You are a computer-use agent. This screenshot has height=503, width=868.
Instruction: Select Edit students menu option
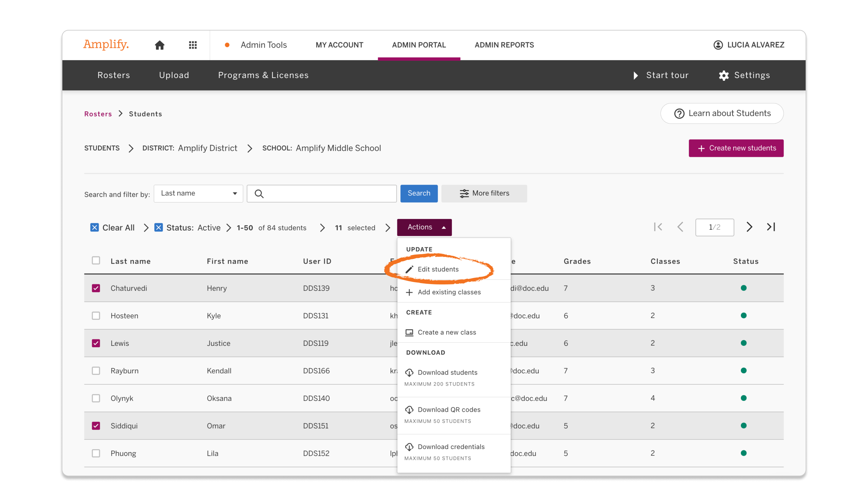pyautogui.click(x=438, y=269)
